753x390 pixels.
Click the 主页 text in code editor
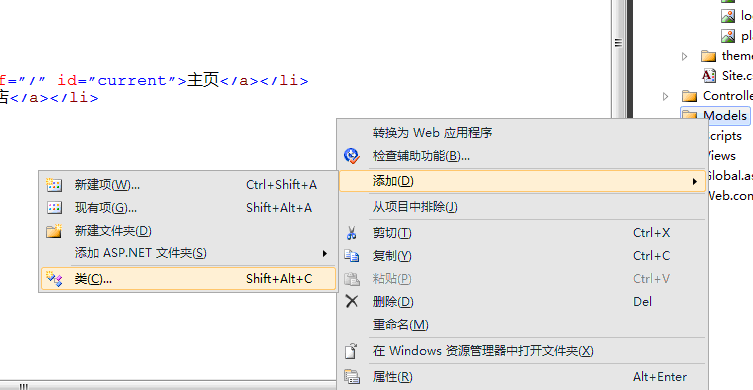coord(203,80)
